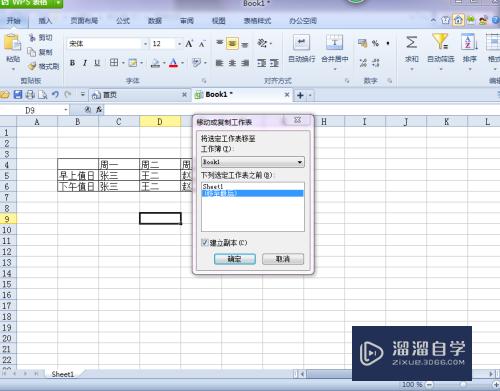Click the cell borders icon
This screenshot has width=500, height=391.
coord(114,63)
